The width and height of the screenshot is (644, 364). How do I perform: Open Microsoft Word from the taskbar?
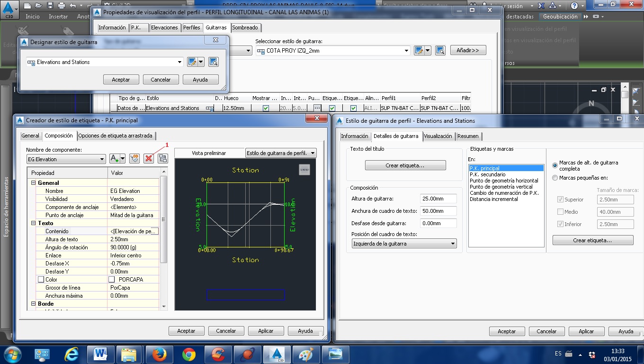click(100, 354)
